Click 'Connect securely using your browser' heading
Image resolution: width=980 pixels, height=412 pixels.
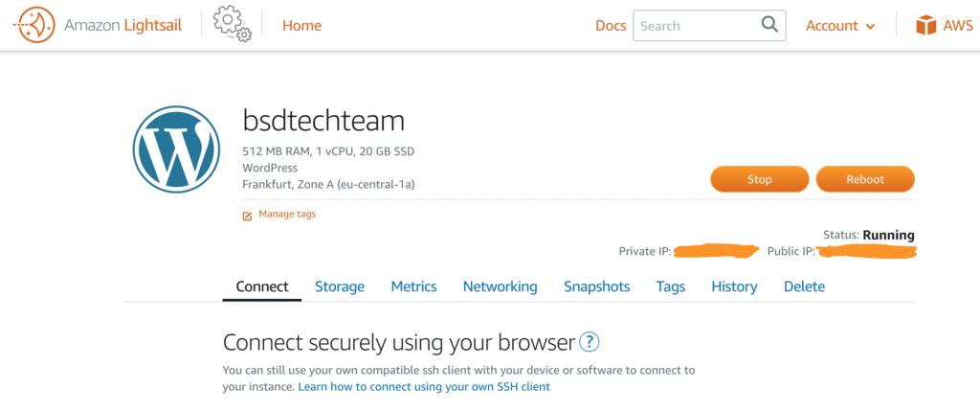tap(398, 343)
